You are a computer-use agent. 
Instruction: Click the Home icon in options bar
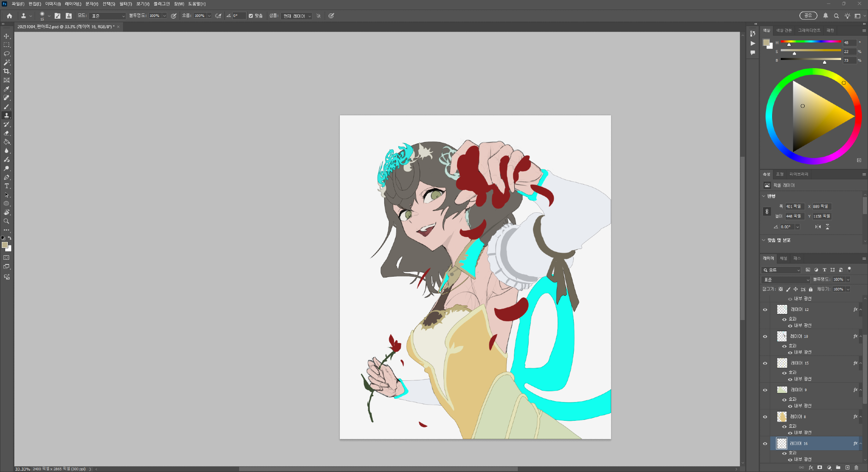coord(10,16)
